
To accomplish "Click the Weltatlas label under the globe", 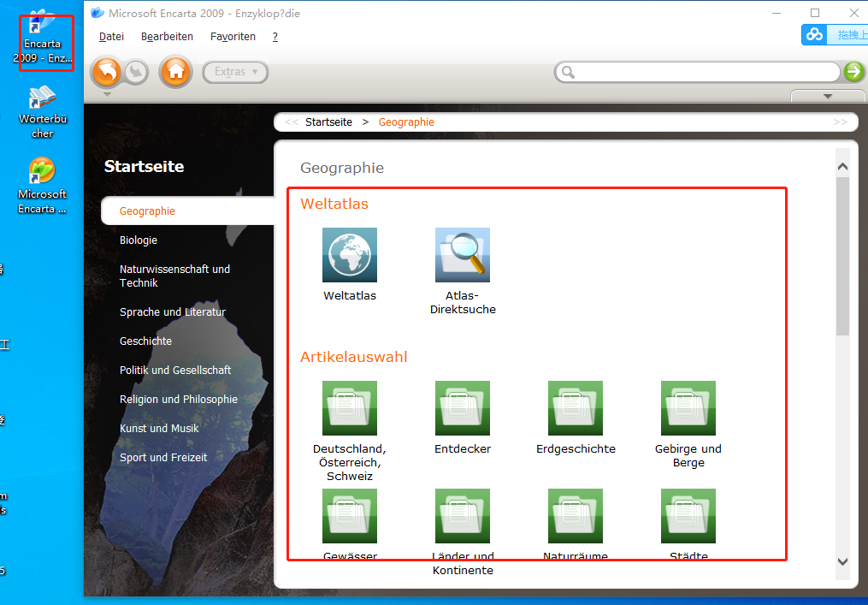I will point(350,296).
